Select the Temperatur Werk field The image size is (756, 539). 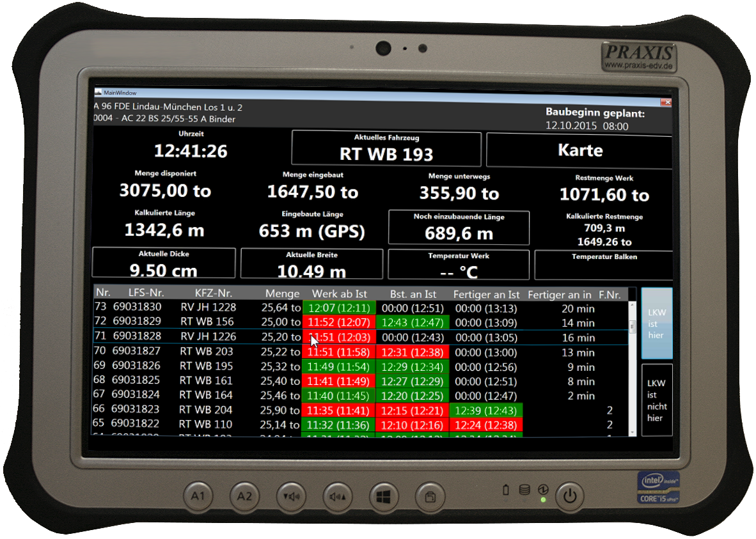pyautogui.click(x=459, y=265)
